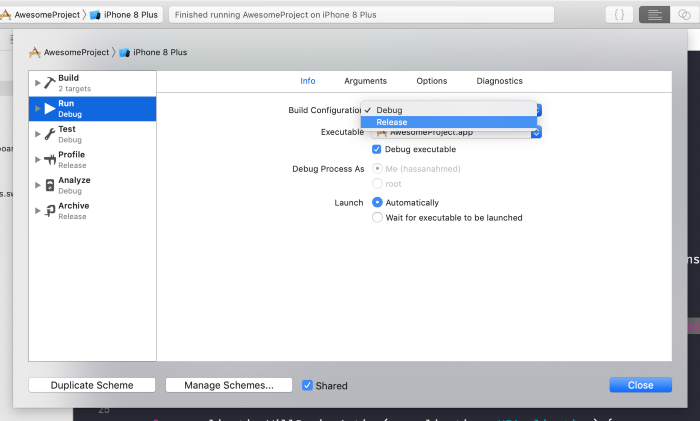700x421 pixels.
Task: Select the Archive Release row
Action: [92, 211]
